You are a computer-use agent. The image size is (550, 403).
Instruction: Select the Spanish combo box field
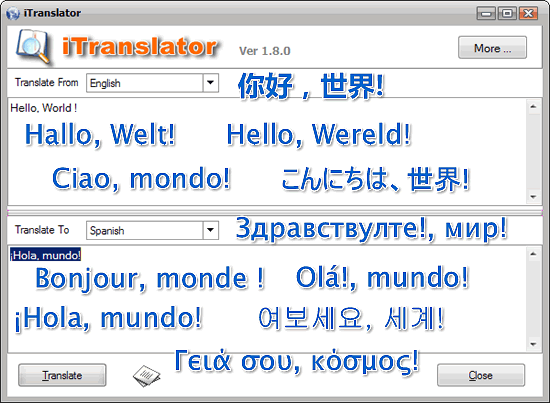pyautogui.click(x=153, y=230)
